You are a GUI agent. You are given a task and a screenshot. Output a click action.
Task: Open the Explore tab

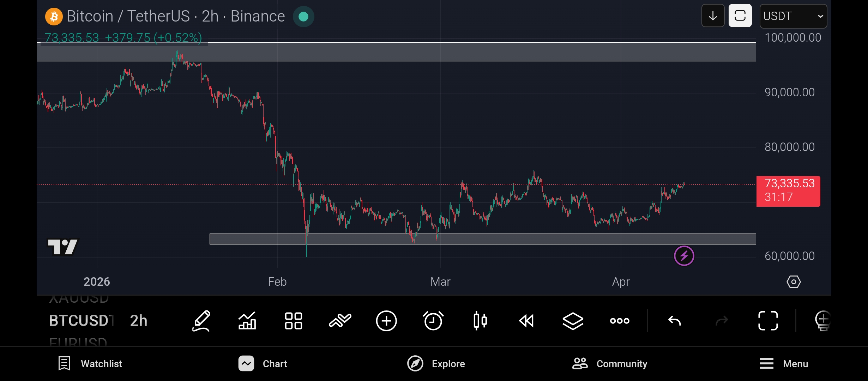click(x=436, y=364)
